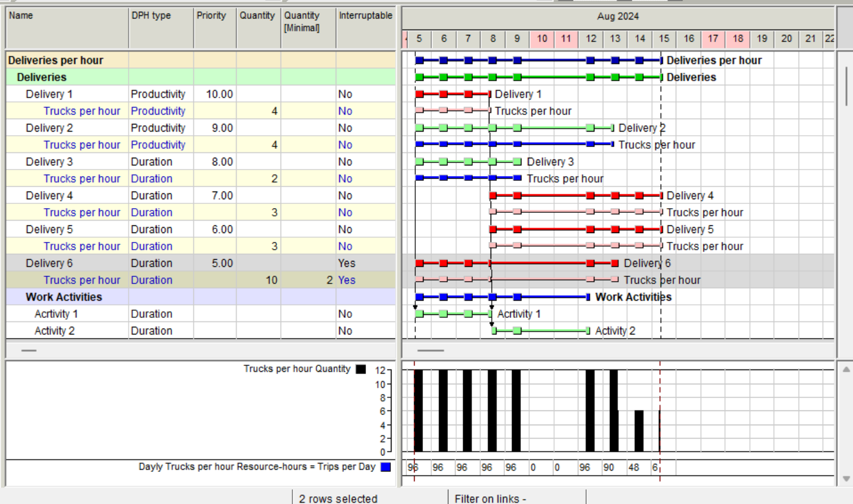The image size is (853, 504).
Task: Click Trucks per hour name under Delivery 6
Action: tap(82, 280)
